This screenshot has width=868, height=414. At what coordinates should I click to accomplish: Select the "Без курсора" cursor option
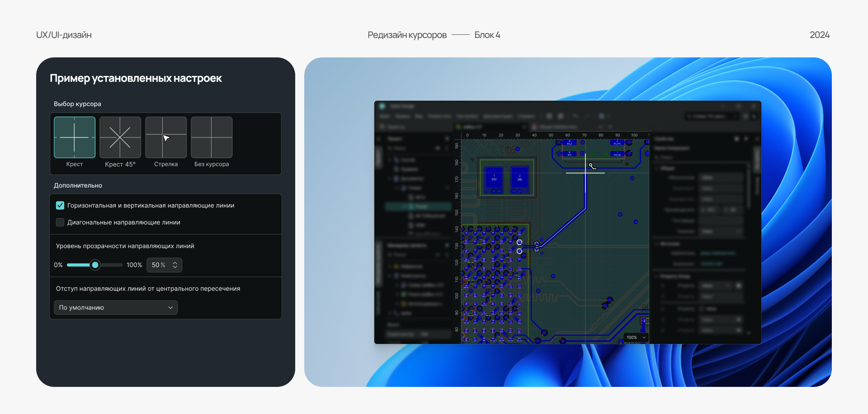coord(211,137)
